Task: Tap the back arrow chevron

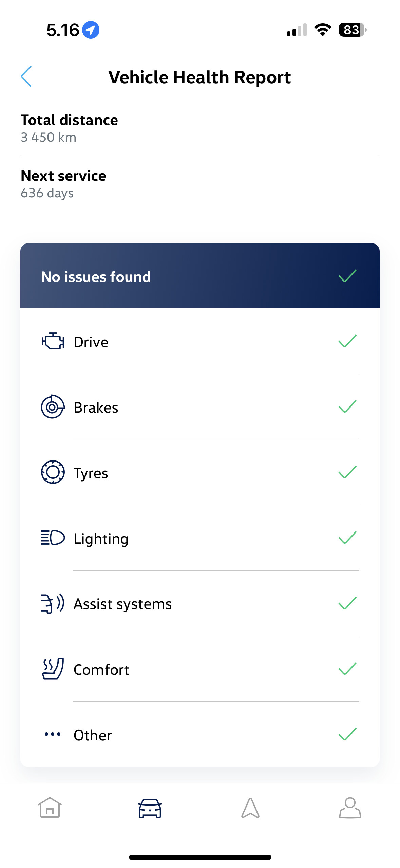Action: coord(26,76)
